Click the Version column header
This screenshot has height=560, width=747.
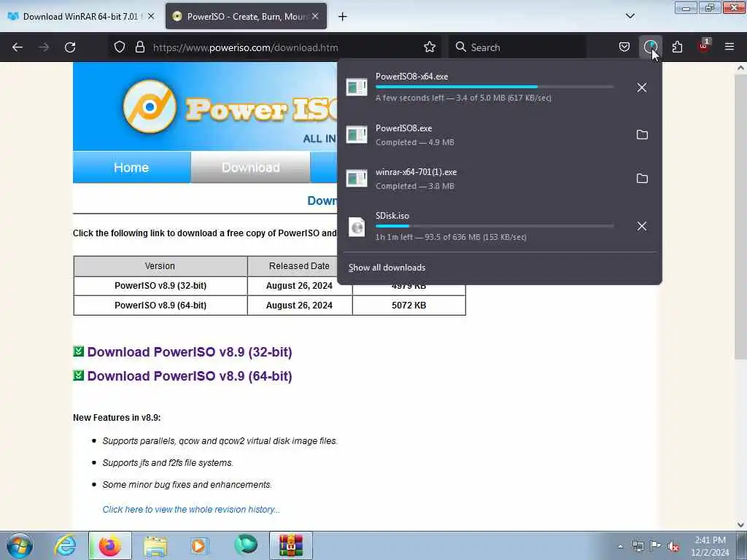pyautogui.click(x=160, y=266)
